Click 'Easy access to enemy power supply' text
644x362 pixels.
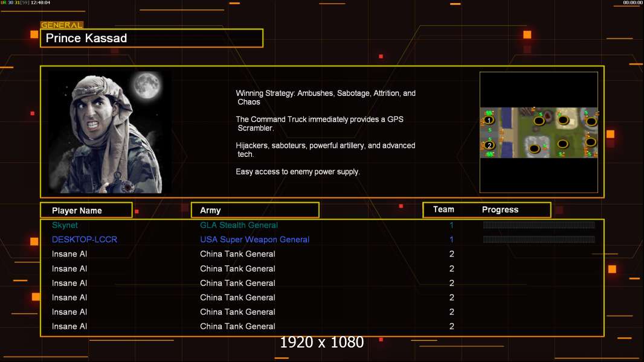pyautogui.click(x=298, y=172)
